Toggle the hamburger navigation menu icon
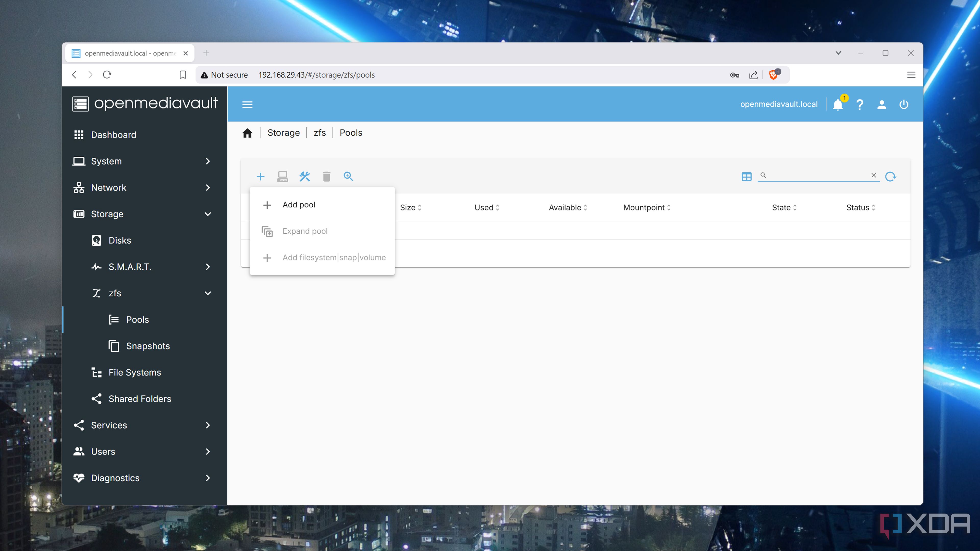Screen dimensions: 980x551 tap(247, 105)
